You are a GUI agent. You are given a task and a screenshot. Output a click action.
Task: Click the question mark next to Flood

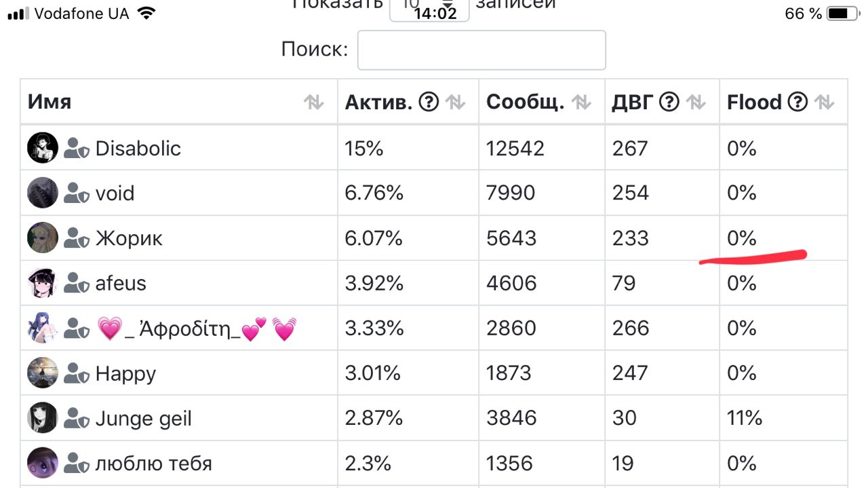point(798,102)
